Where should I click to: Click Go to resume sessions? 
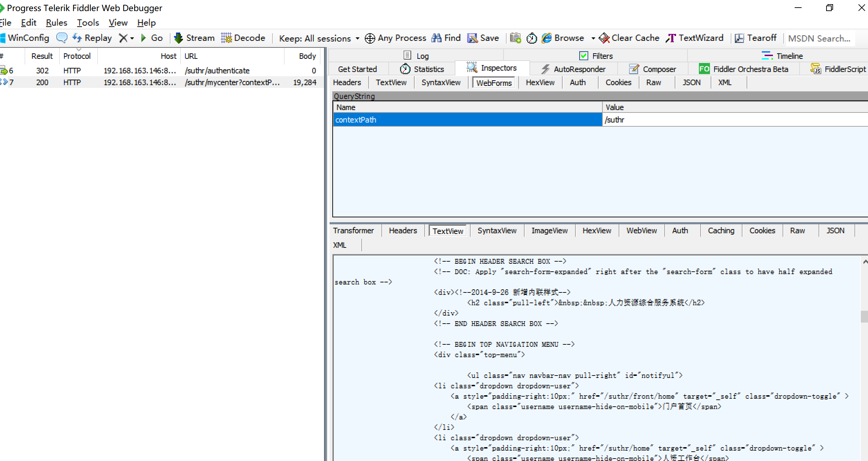click(x=152, y=38)
